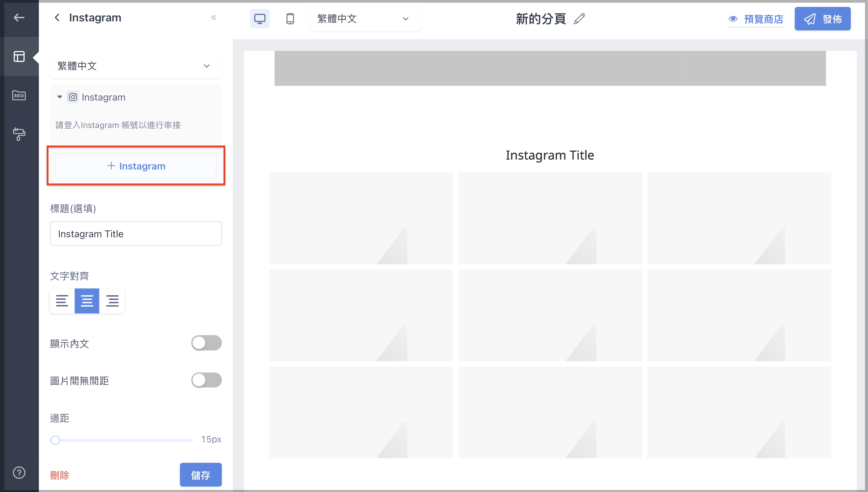Switch to desktop preview mode
This screenshot has height=492, width=868.
[x=260, y=19]
